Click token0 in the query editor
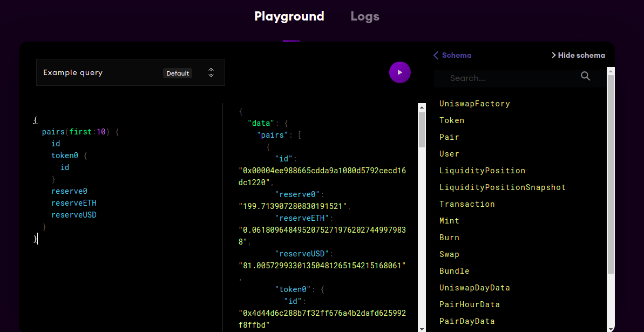This screenshot has height=332, width=644. point(65,155)
